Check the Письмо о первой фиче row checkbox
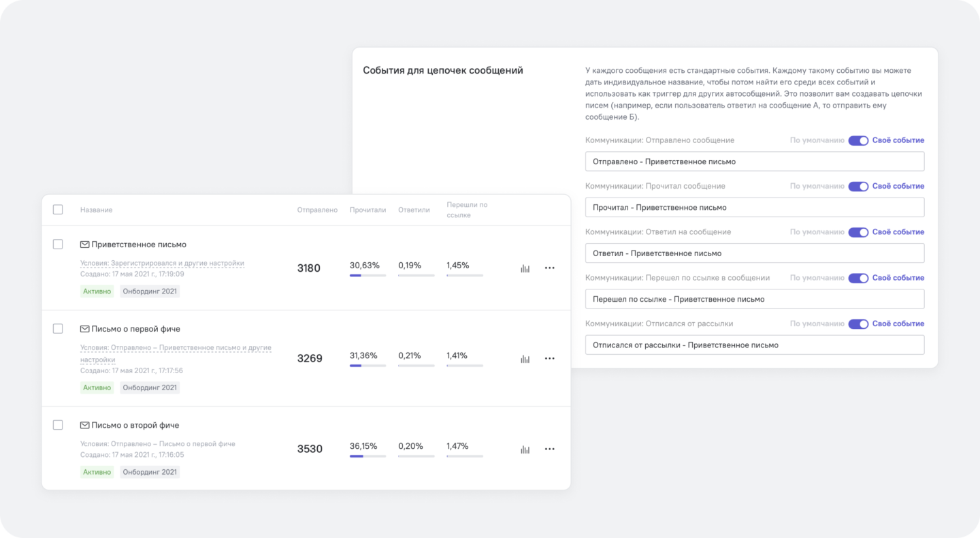Screen dimensions: 980x538 tap(58, 328)
